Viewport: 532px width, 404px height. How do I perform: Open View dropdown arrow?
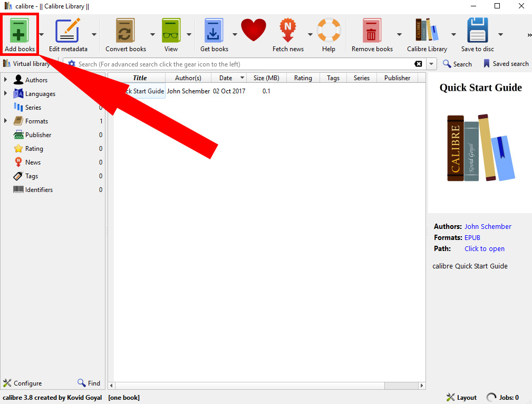pyautogui.click(x=189, y=34)
